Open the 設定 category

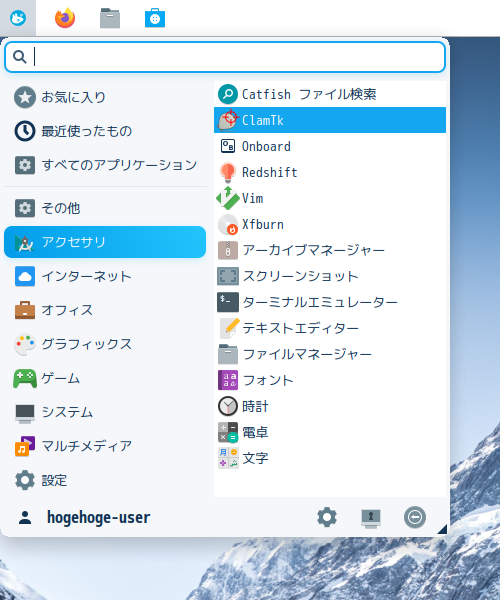tap(105, 480)
